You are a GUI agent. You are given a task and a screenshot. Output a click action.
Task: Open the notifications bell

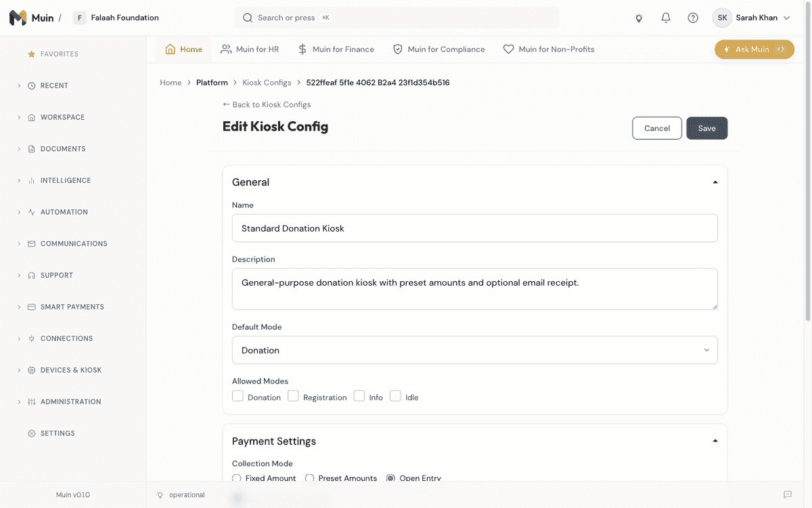click(666, 18)
